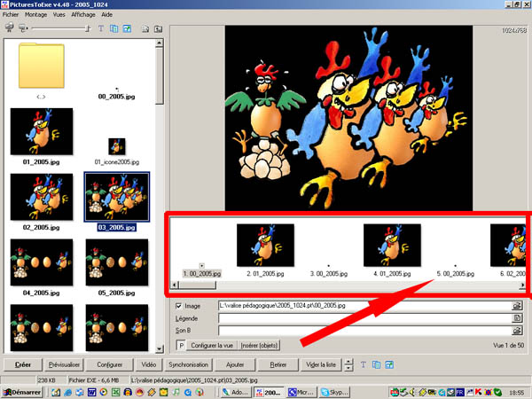Click the two-pane view icon in the top toolbar
This screenshot has height=399, width=532.
(x=114, y=28)
